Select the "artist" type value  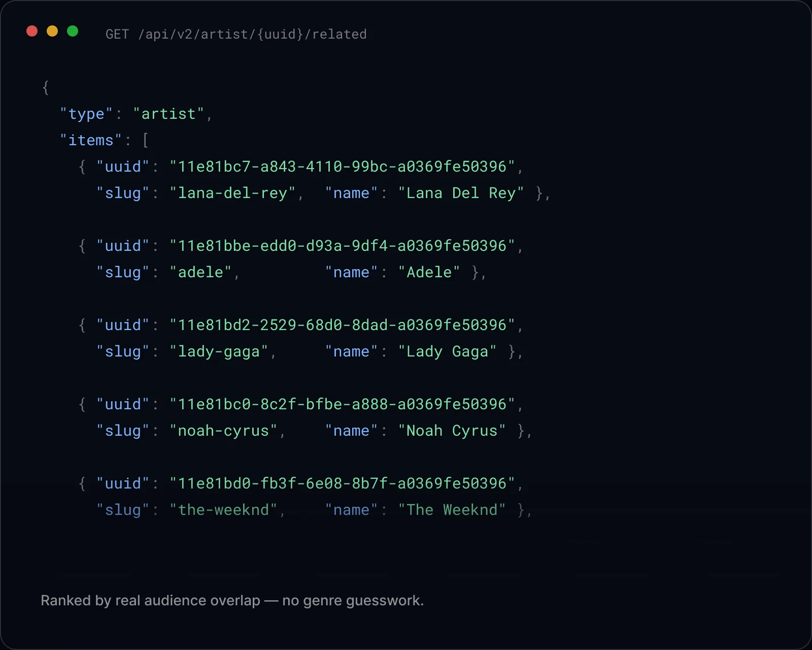tap(168, 114)
